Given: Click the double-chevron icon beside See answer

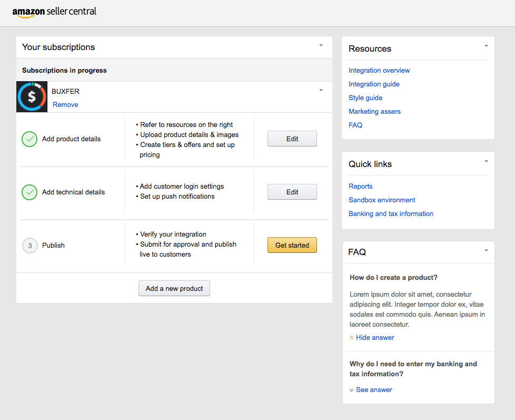Looking at the screenshot, I should point(351,390).
